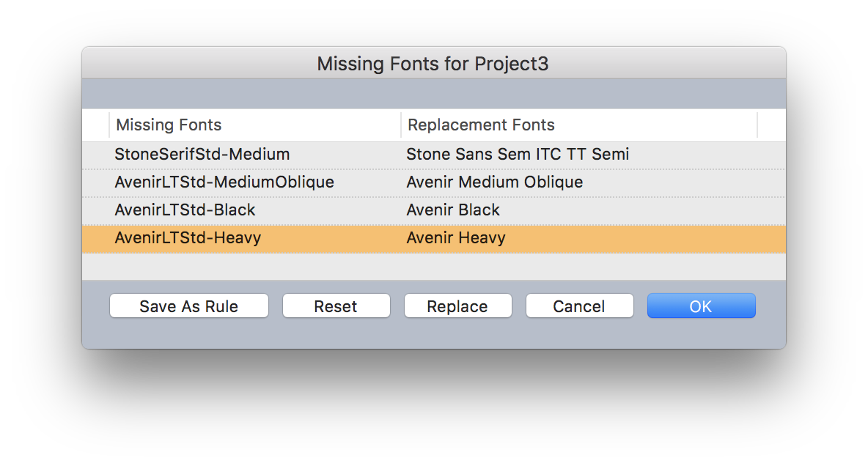The width and height of the screenshot is (868, 466).
Task: Click the highlighted AvenirLTStd-Heavy entry
Action: coord(188,238)
